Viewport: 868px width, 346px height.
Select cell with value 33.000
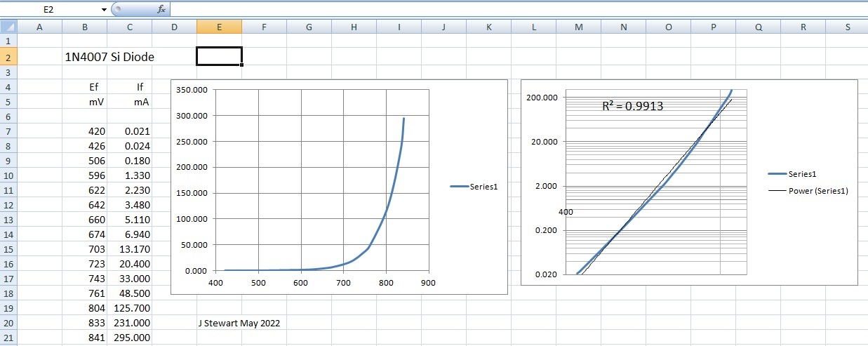(129, 279)
